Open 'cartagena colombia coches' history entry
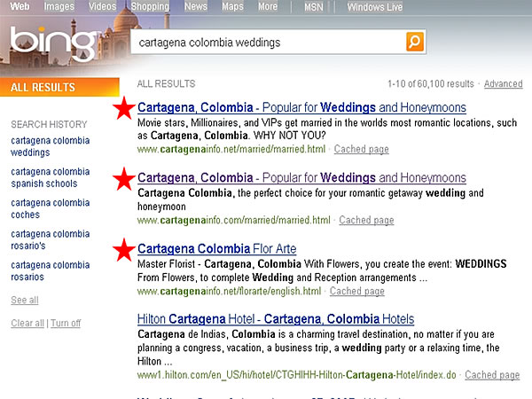The height and width of the screenshot is (399, 532). click(x=50, y=208)
